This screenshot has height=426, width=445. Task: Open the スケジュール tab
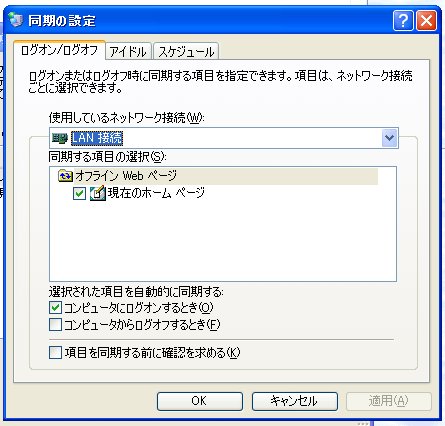pos(186,52)
